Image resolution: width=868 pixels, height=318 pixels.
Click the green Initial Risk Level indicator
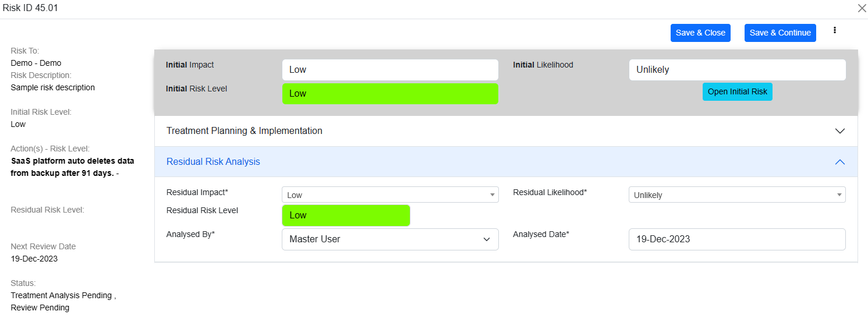pos(390,94)
